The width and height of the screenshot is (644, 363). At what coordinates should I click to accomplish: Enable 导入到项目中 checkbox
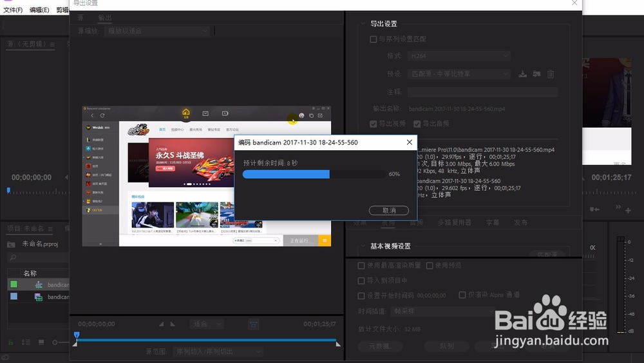coord(361,280)
